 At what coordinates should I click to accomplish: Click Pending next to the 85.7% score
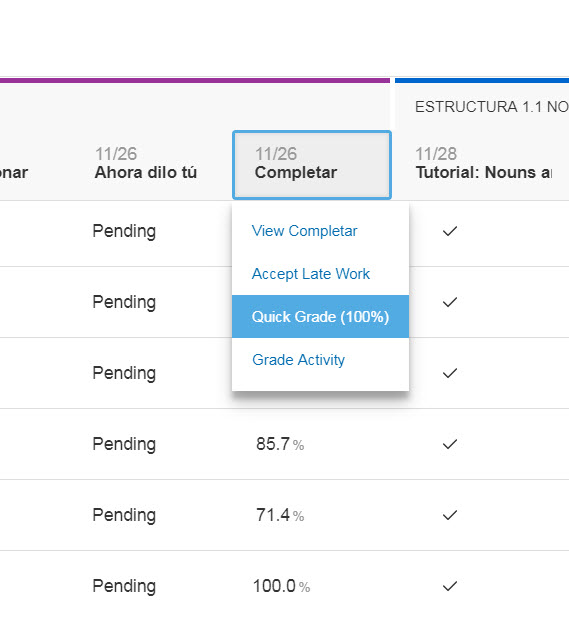point(124,445)
